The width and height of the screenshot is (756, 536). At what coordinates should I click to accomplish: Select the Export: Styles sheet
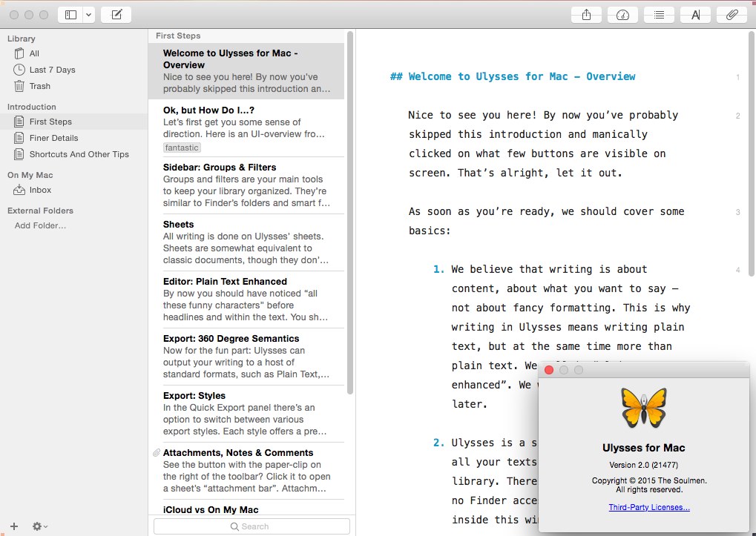(246, 414)
